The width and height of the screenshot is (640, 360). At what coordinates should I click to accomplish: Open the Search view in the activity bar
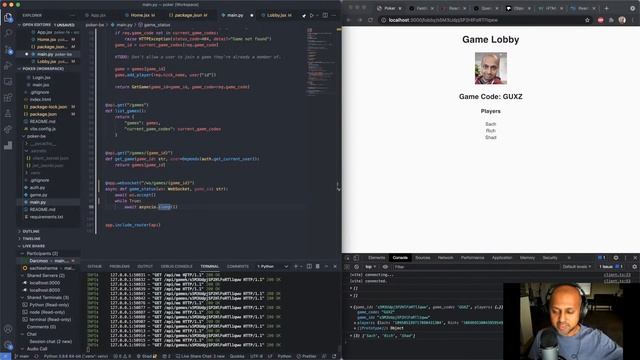(x=8, y=33)
